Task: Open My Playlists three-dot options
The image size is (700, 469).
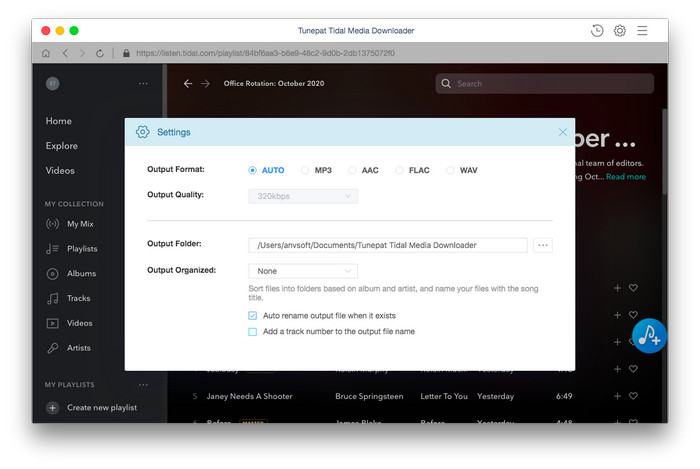Action: click(143, 385)
